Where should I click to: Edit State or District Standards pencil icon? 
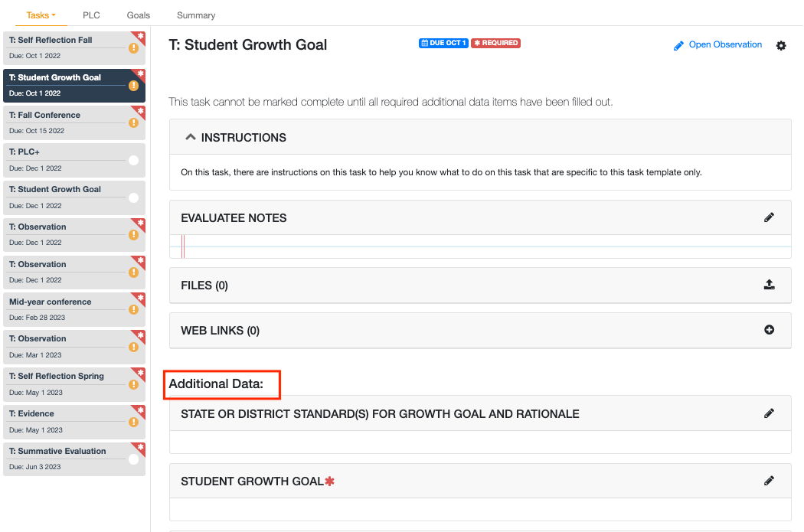[x=769, y=413]
